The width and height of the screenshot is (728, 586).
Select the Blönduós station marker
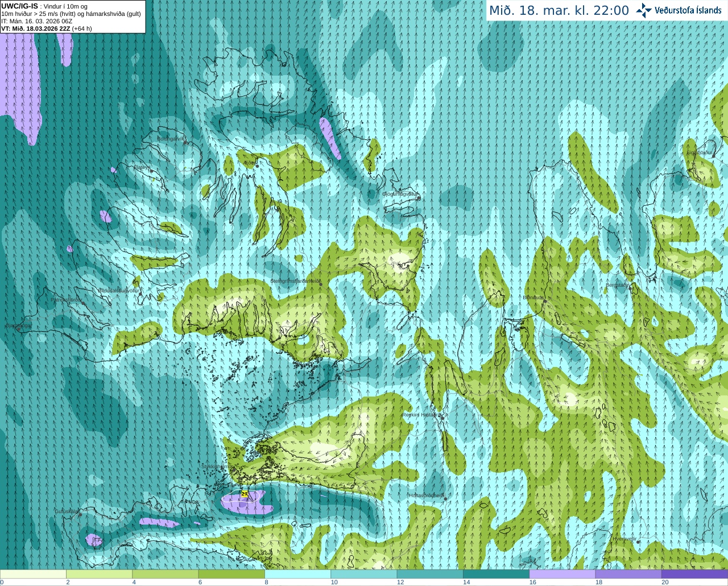[x=545, y=301]
